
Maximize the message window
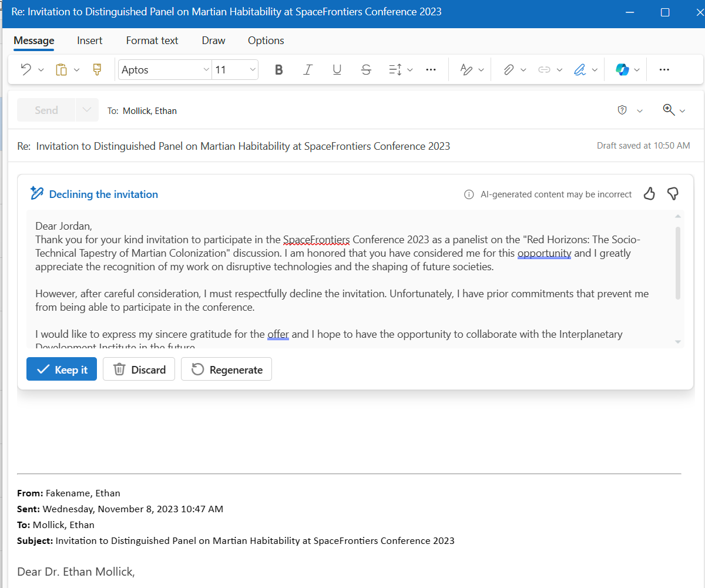pyautogui.click(x=665, y=12)
